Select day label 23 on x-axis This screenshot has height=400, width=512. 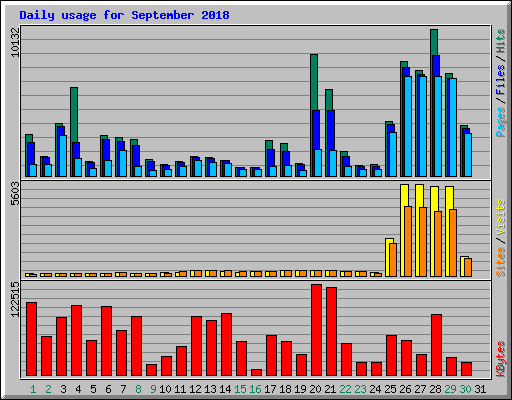360,389
